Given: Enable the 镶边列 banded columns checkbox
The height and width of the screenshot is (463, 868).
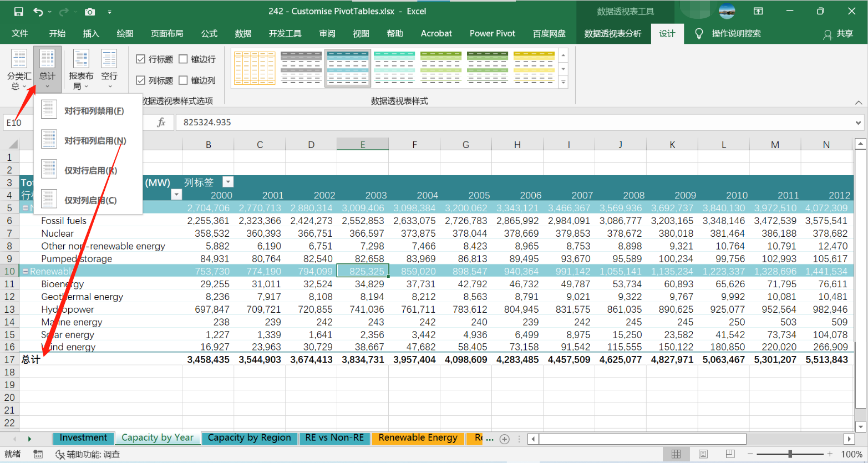Looking at the screenshot, I should pos(184,80).
